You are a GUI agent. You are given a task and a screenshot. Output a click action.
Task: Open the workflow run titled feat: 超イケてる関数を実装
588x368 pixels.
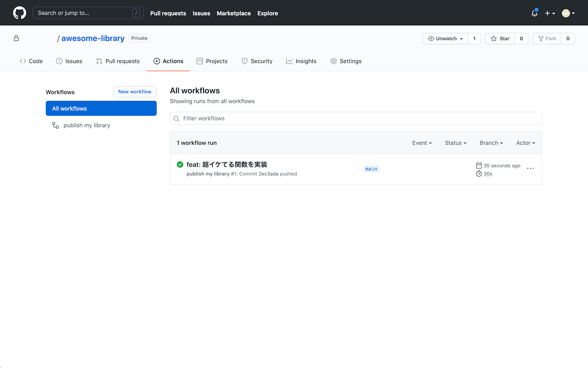coord(227,164)
